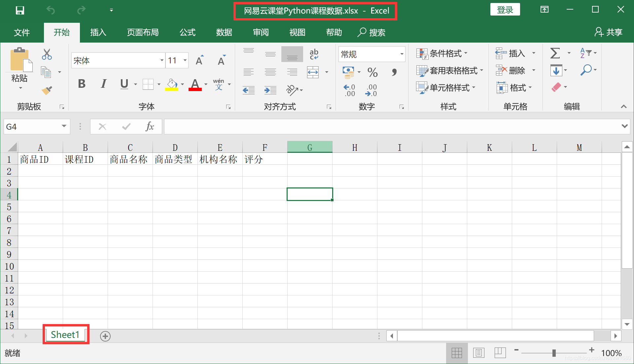Click the Clear eraser icon

556,87
